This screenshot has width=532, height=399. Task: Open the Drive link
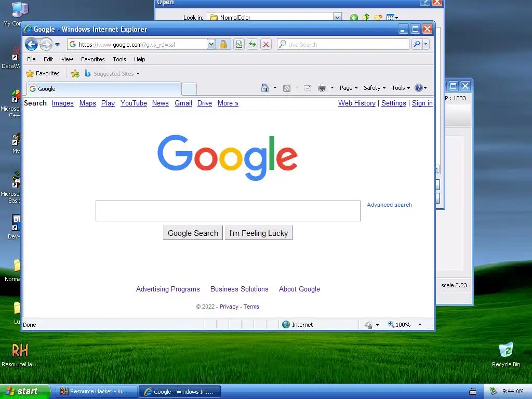pyautogui.click(x=205, y=103)
